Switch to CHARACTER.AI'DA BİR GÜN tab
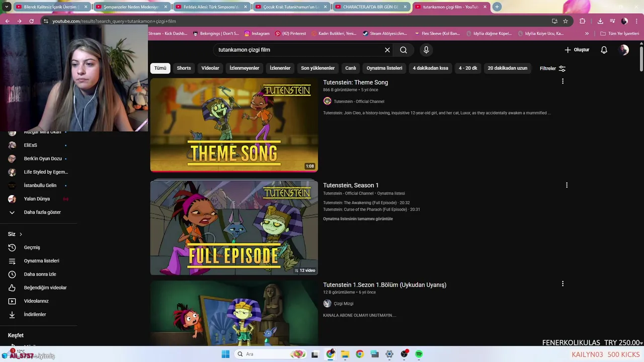This screenshot has width=644, height=362. click(370, 7)
